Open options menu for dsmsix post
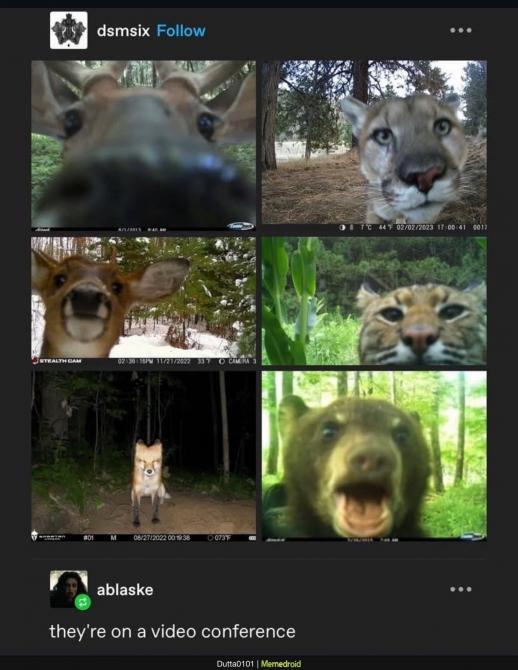Image resolution: width=518 pixels, height=670 pixels. pos(461,30)
